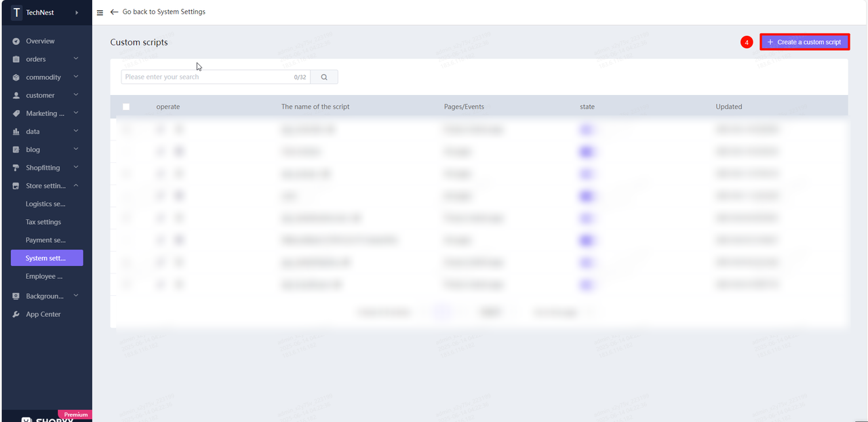Click the back arrow to System Settings
Image resolution: width=868 pixels, height=422 pixels.
pyautogui.click(x=114, y=12)
